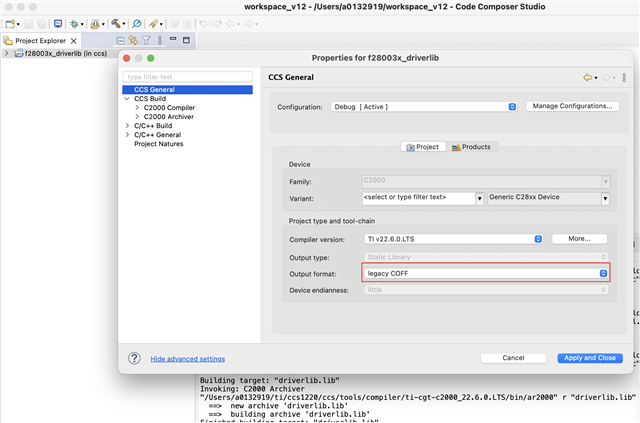Expand the C/C++ Build node
This screenshot has width=640, height=423.
tap(127, 126)
